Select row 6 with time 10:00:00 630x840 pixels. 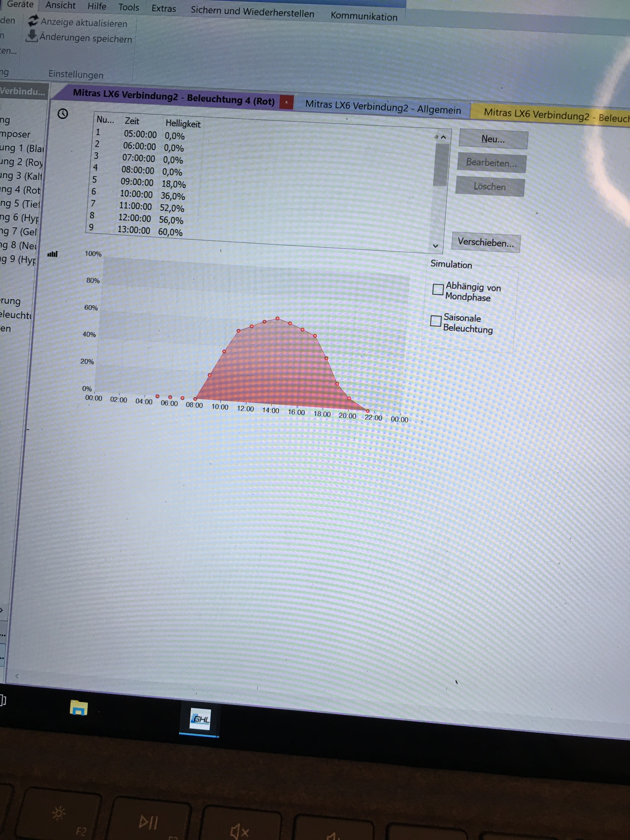point(138,194)
